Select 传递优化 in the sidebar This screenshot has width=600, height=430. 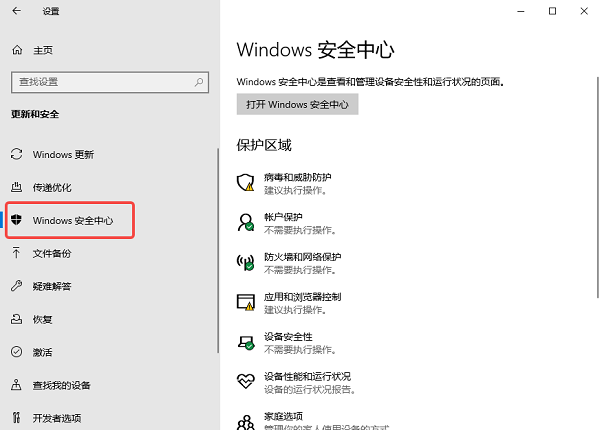(x=52, y=187)
